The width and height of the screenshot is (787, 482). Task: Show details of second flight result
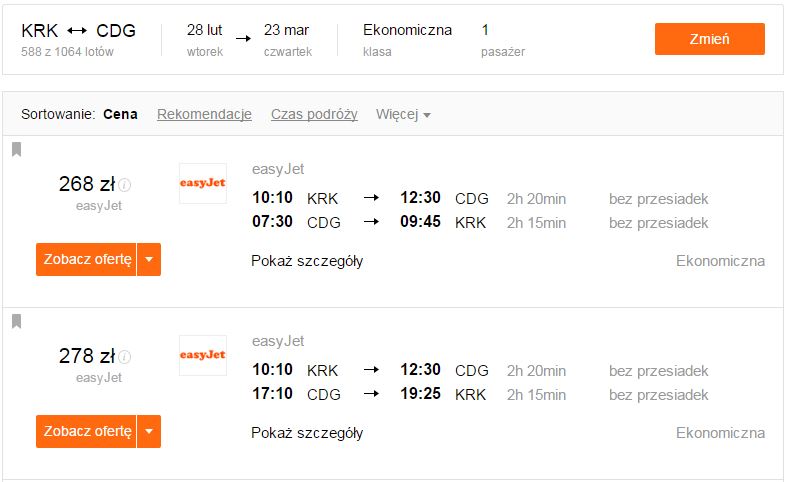[307, 433]
